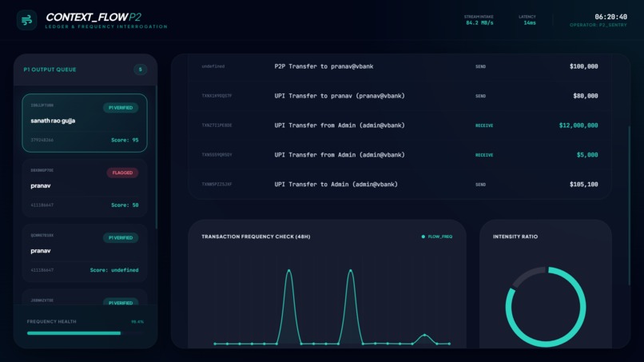Viewport: 644px width, 362px height.
Task: Click the P1 VERIFIED badge on sanath card
Action: [121, 108]
